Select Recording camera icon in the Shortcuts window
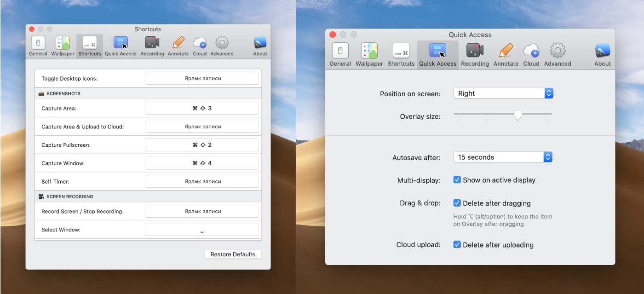 point(152,43)
